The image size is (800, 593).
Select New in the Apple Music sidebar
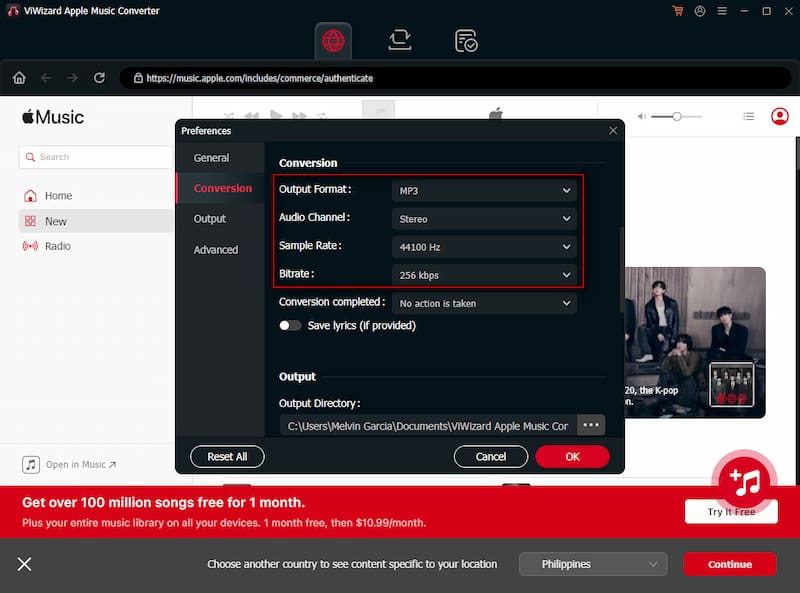[x=96, y=221]
